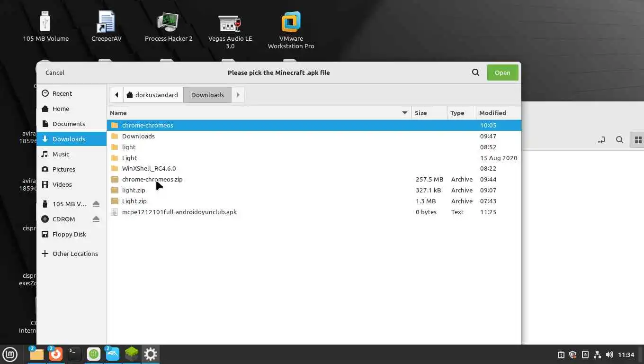Open the Terminal taskbar icon
This screenshot has width=644, height=364.
[x=74, y=354]
